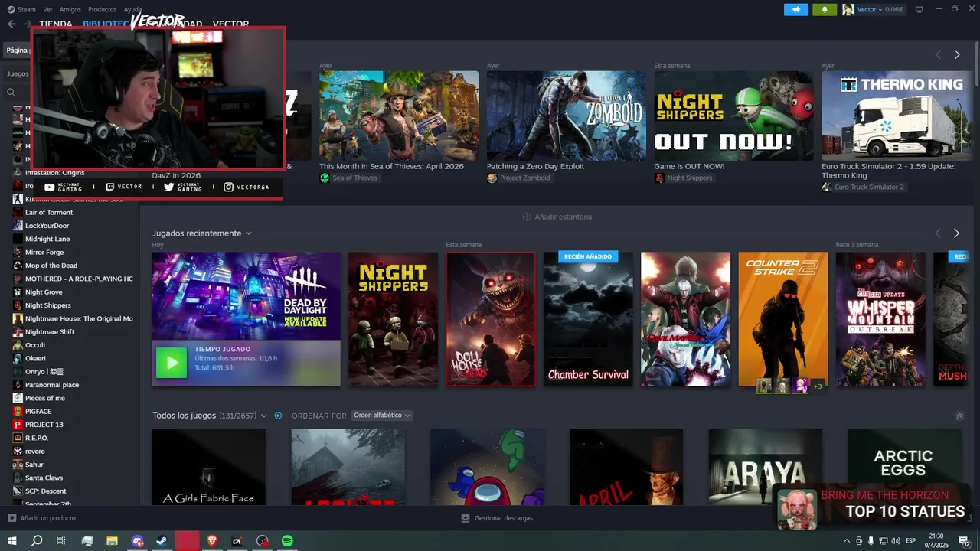Viewport: 980px width, 551px height.
Task: Open the Ver menu
Action: tap(48, 9)
